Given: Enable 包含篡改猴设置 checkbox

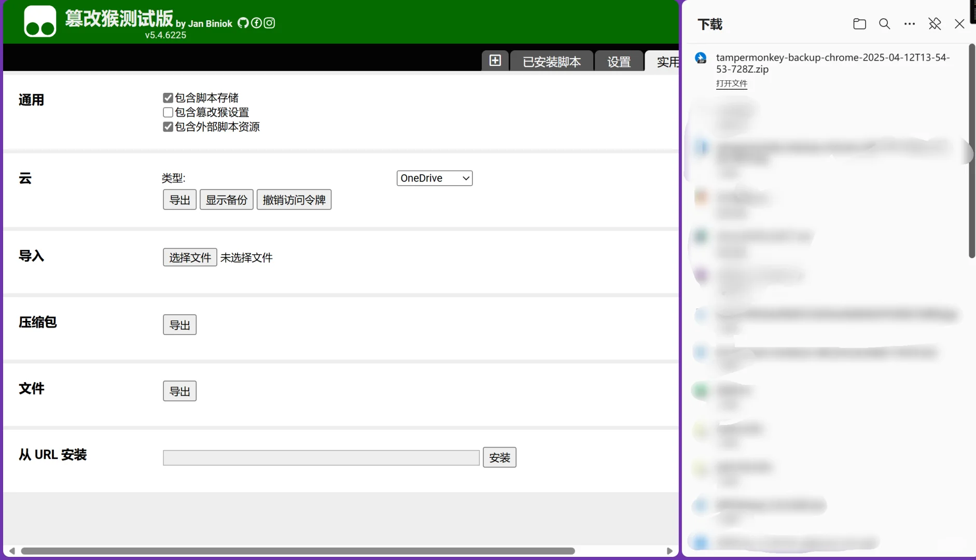Looking at the screenshot, I should [168, 113].
